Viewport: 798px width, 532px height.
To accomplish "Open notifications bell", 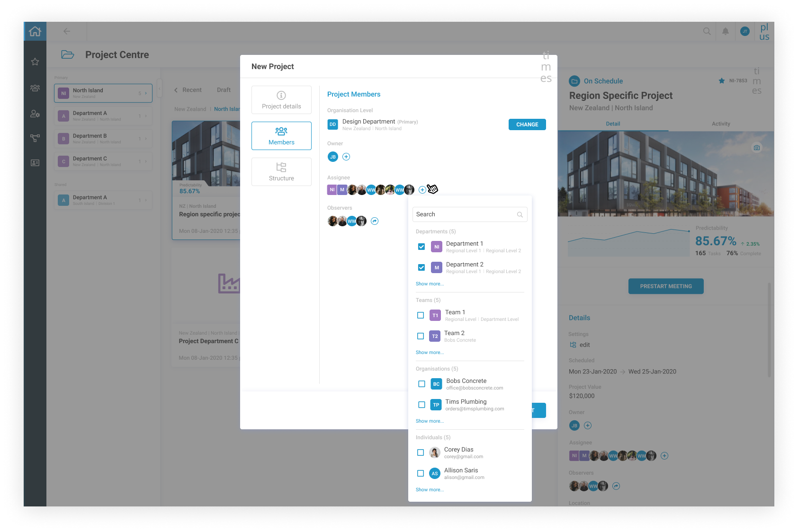I will [726, 31].
